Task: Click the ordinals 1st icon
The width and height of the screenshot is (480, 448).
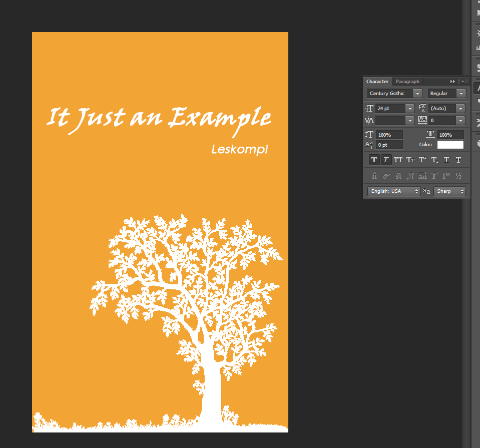Action: coord(446,176)
